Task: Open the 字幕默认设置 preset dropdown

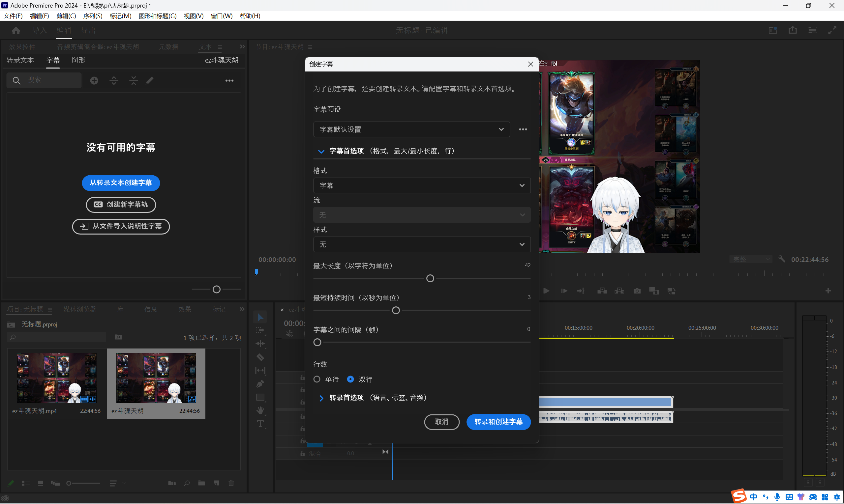Action: click(x=411, y=129)
